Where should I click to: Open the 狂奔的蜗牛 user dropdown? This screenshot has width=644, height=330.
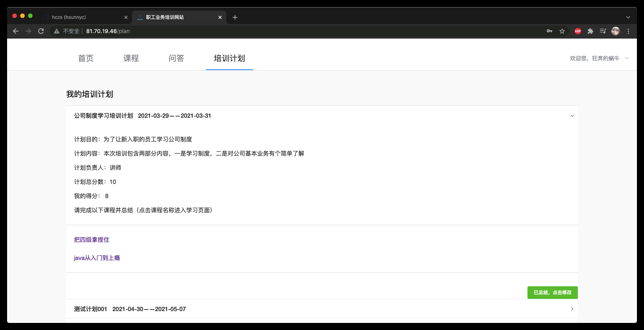coord(598,58)
